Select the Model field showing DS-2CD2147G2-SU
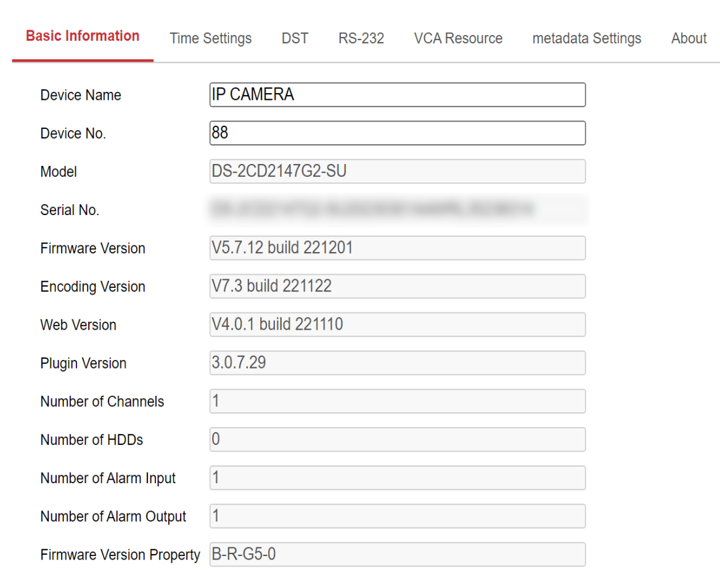The height and width of the screenshot is (588, 720). pyautogui.click(x=398, y=171)
